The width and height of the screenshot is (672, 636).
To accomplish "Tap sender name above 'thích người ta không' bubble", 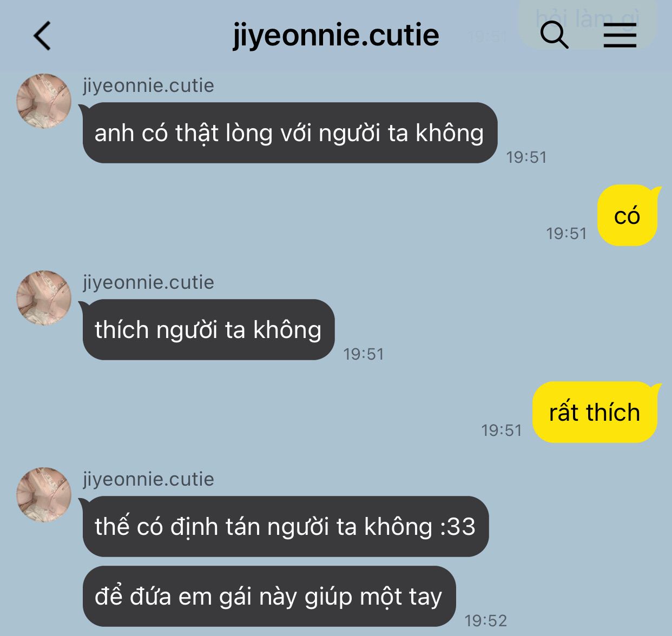I will tap(148, 282).
